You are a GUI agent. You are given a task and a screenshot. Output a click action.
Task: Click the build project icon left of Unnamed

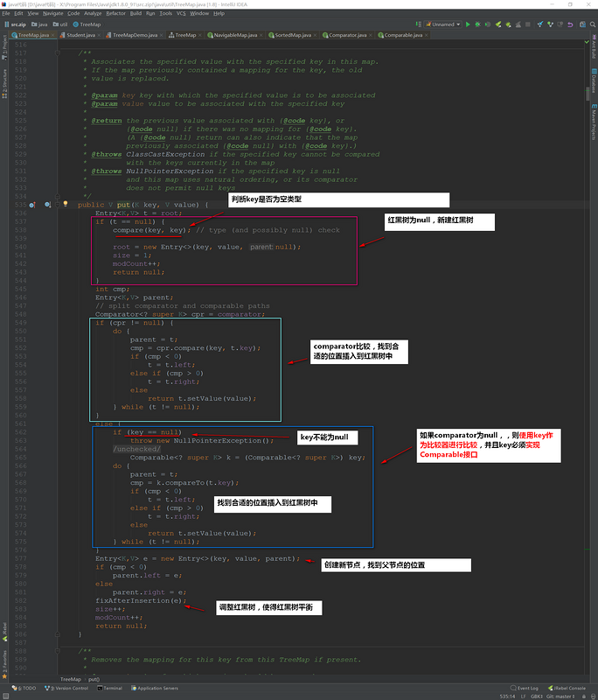[x=418, y=24]
